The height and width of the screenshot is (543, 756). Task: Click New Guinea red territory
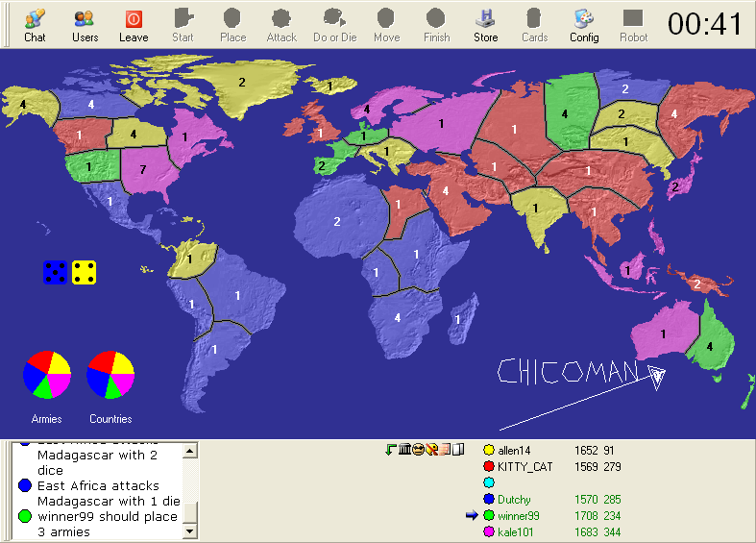pyautogui.click(x=696, y=284)
